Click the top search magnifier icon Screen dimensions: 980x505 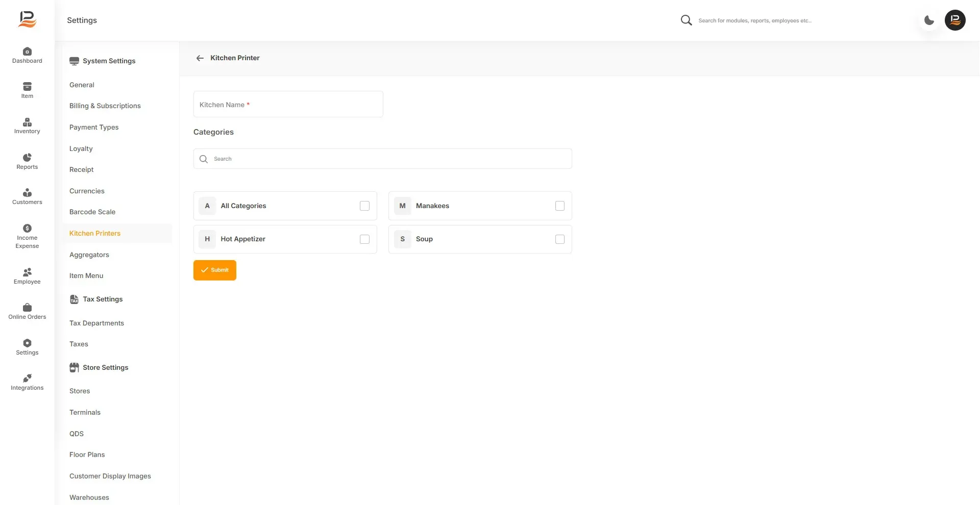pyautogui.click(x=687, y=20)
